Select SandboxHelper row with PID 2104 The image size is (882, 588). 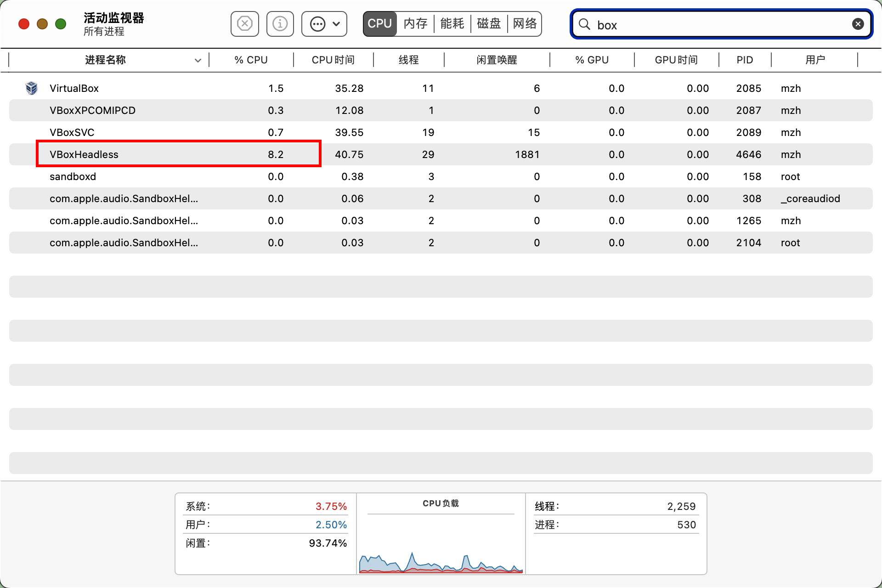441,243
